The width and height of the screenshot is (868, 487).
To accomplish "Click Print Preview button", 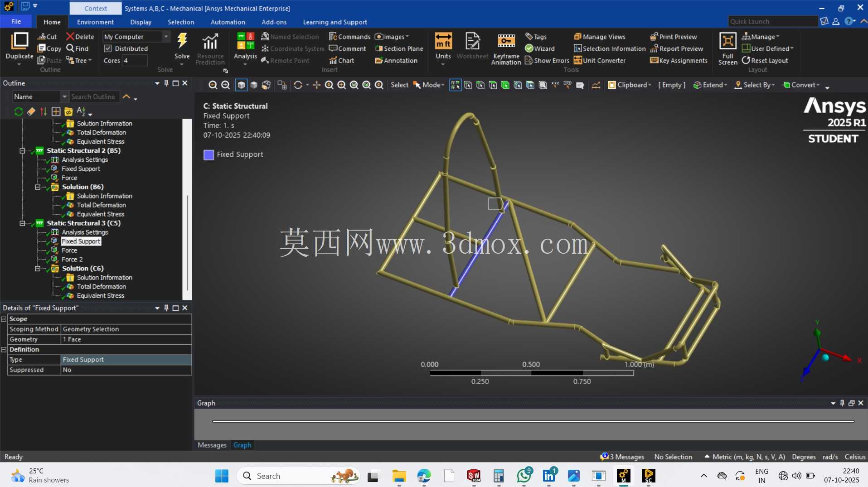I will (673, 37).
